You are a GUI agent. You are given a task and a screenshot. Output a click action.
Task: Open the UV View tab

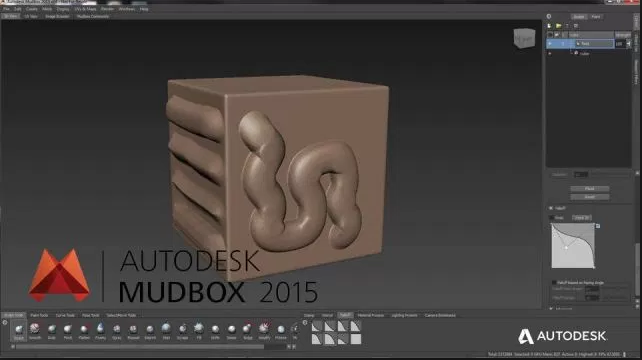31,16
